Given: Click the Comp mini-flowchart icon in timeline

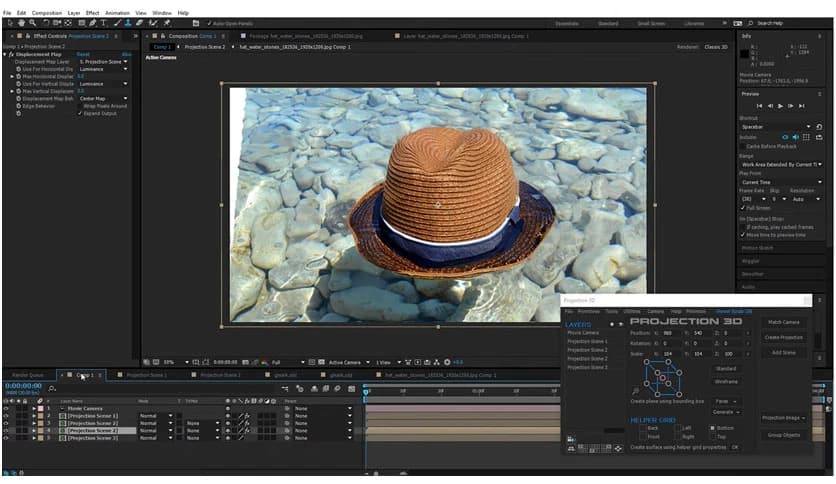Looking at the screenshot, I should (285, 389).
